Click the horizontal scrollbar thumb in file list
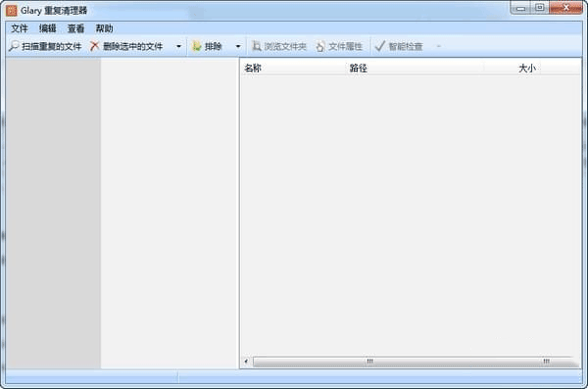This screenshot has height=389, width=588. [416, 362]
